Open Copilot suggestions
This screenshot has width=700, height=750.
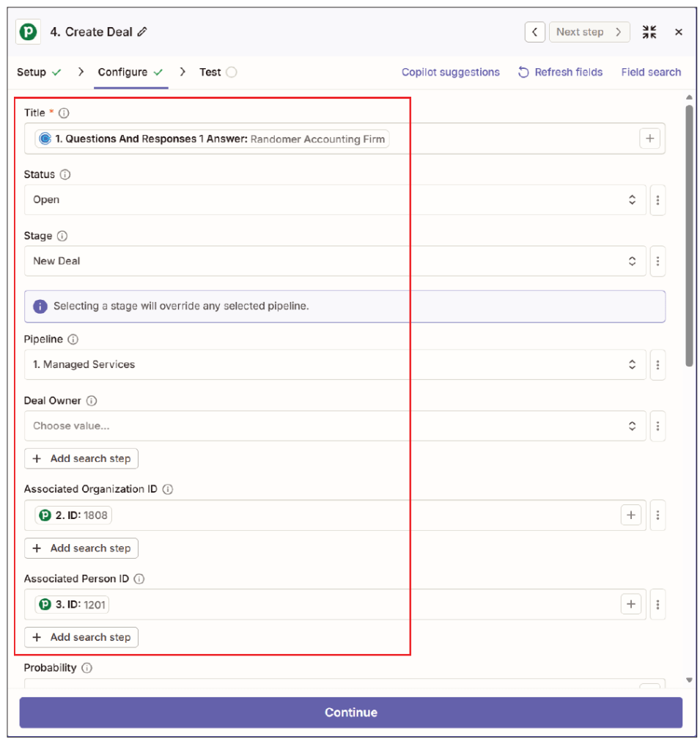[450, 73]
